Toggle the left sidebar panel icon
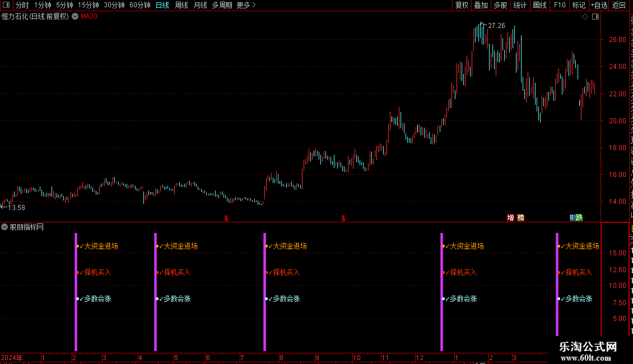 [6, 5]
